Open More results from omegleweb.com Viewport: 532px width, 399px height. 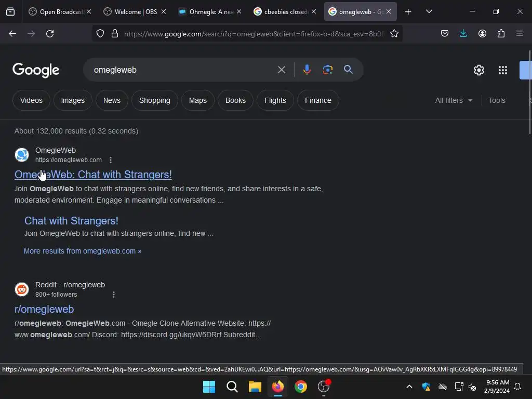[83, 251]
